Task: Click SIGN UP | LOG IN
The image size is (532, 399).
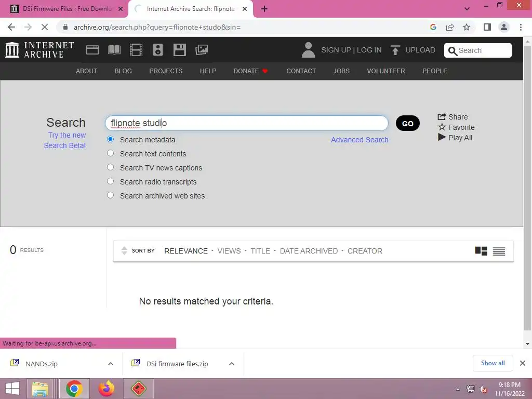Action: coord(351,50)
